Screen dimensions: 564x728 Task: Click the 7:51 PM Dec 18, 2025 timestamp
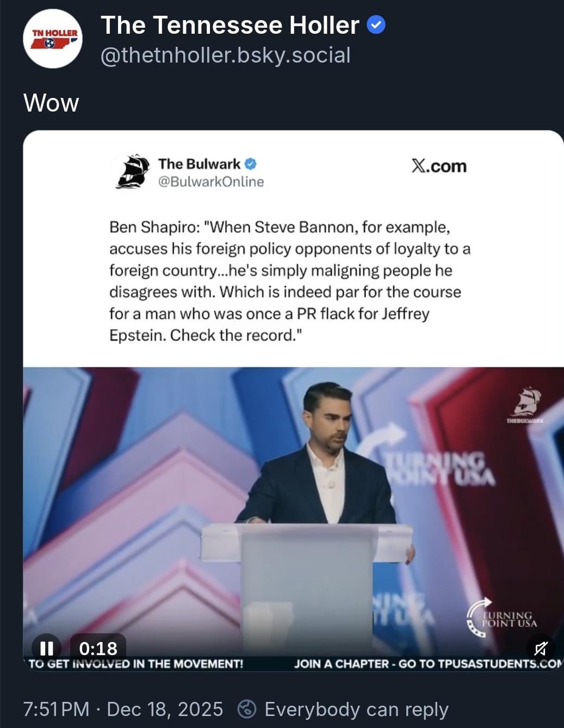point(123,709)
